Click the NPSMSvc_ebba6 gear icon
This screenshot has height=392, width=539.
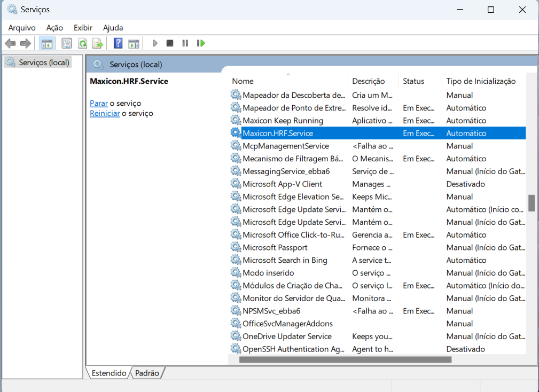(236, 311)
